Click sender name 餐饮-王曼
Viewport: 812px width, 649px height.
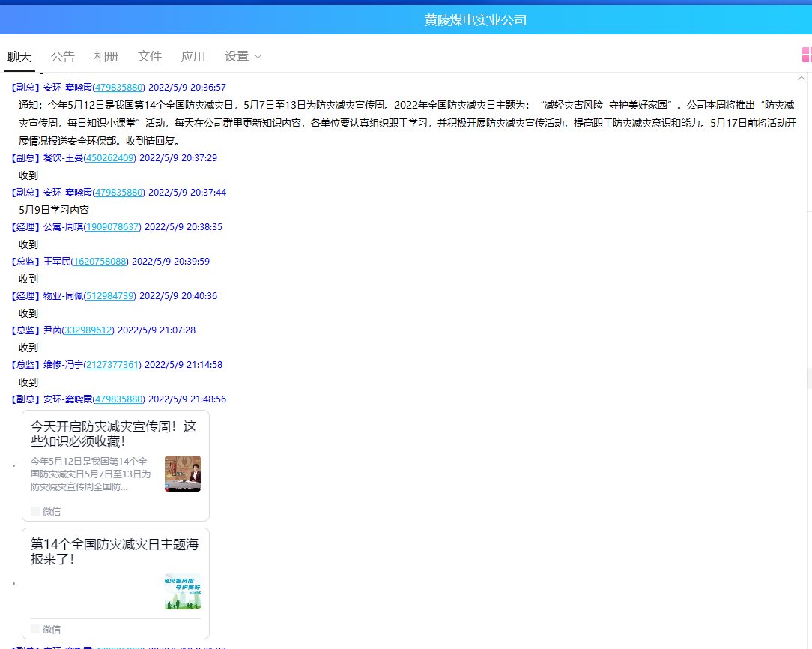click(x=63, y=158)
